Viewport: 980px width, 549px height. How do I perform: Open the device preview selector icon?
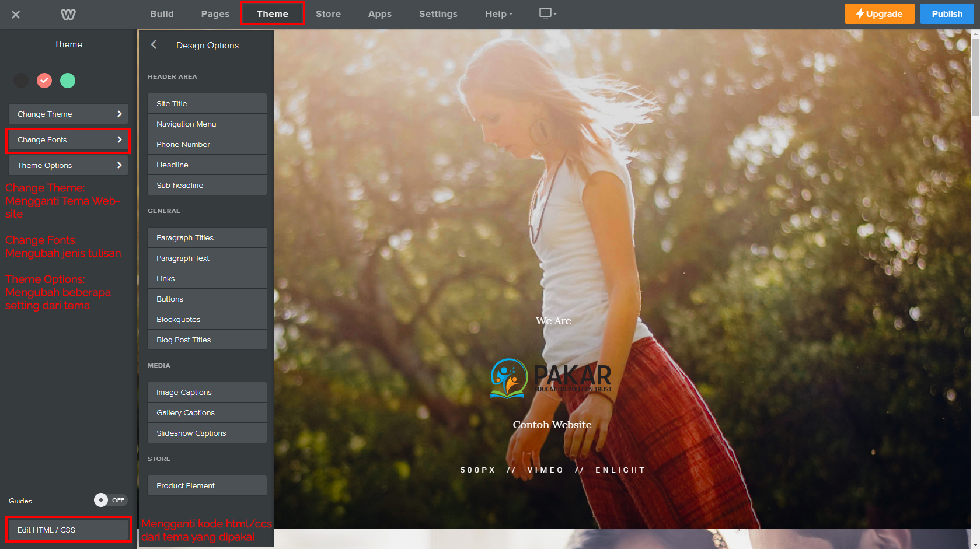(x=547, y=13)
